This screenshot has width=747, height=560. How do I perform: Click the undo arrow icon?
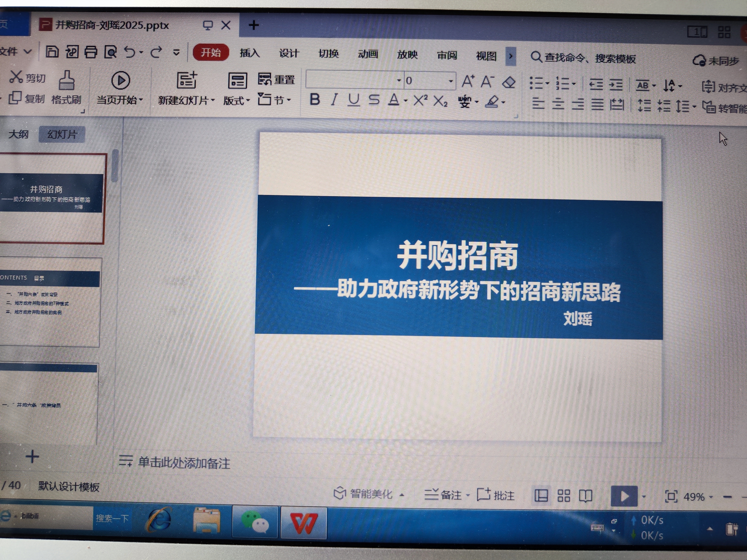(x=130, y=52)
